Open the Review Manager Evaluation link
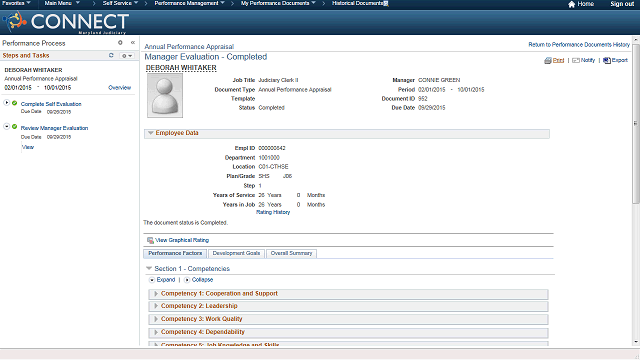Screen dimensions: 640x360 (54, 128)
